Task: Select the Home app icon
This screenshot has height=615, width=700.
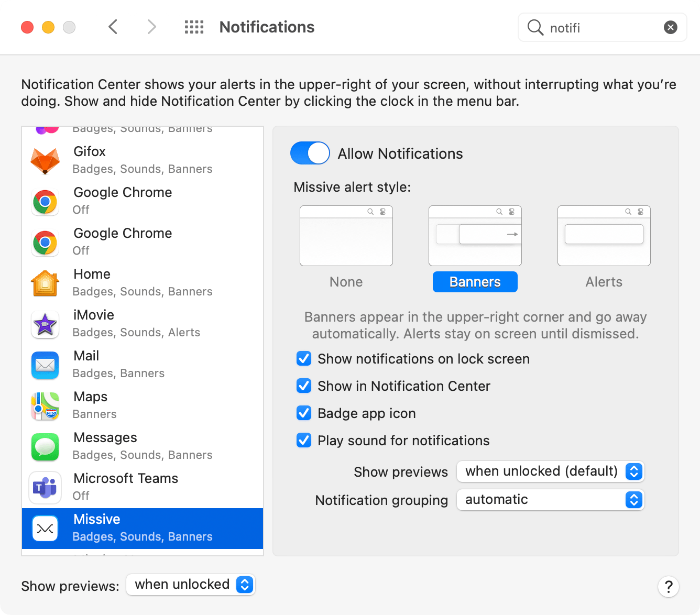Action: (45, 282)
